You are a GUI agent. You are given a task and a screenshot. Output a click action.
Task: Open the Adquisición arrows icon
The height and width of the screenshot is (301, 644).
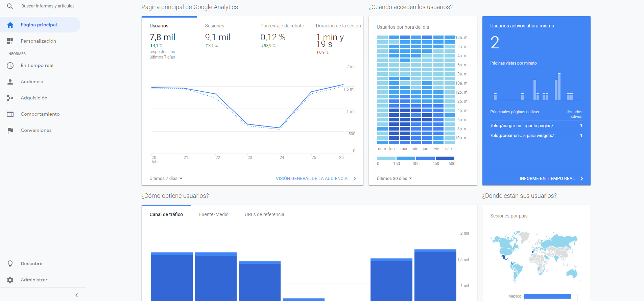click(10, 98)
